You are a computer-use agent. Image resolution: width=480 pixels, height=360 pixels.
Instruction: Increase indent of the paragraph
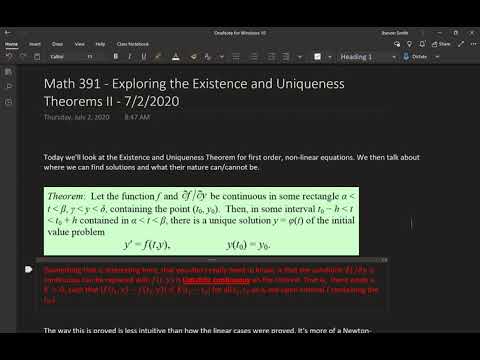(286, 57)
